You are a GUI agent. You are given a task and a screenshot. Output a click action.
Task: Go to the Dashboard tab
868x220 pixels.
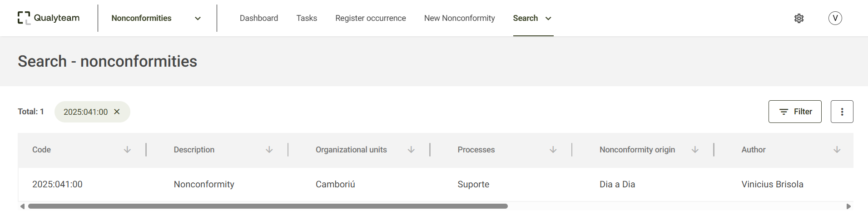point(259,18)
